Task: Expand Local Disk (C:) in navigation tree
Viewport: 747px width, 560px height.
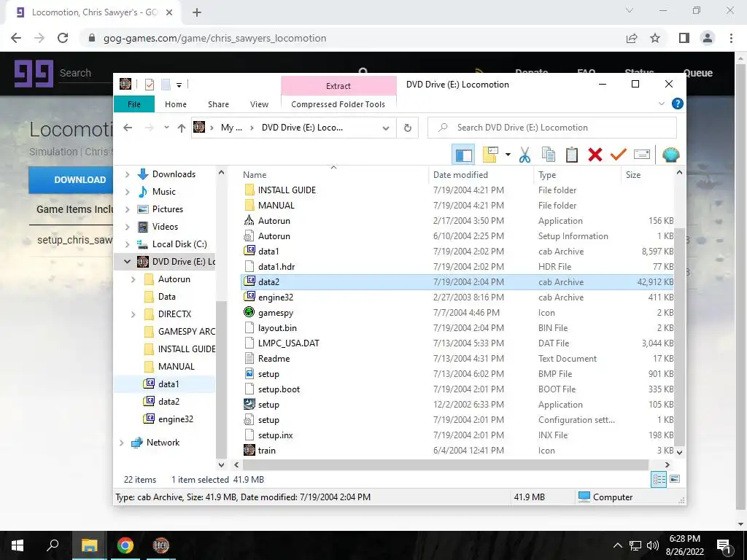Action: coord(127,244)
